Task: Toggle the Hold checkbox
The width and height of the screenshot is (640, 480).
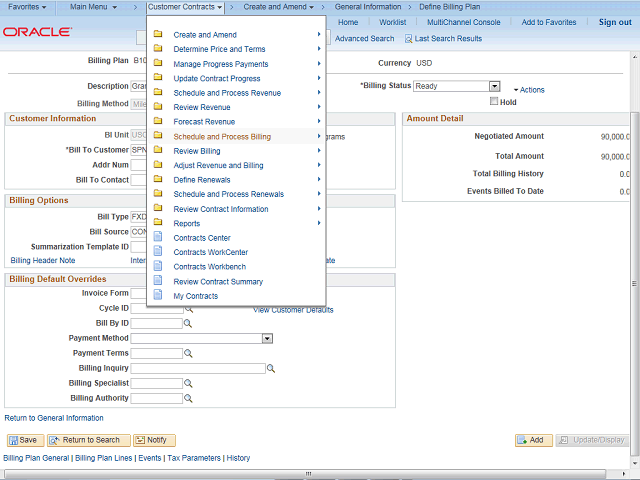Action: tap(493, 102)
